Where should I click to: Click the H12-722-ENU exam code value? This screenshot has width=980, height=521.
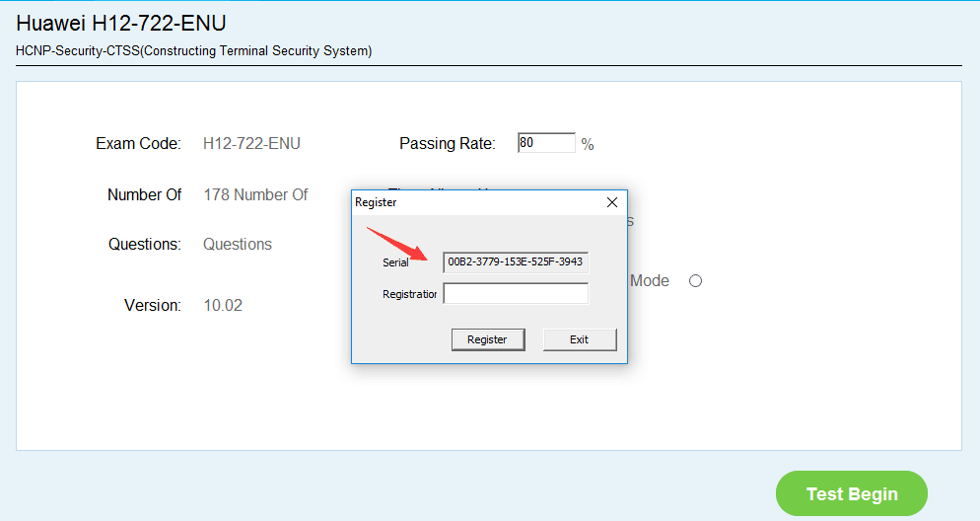(251, 144)
